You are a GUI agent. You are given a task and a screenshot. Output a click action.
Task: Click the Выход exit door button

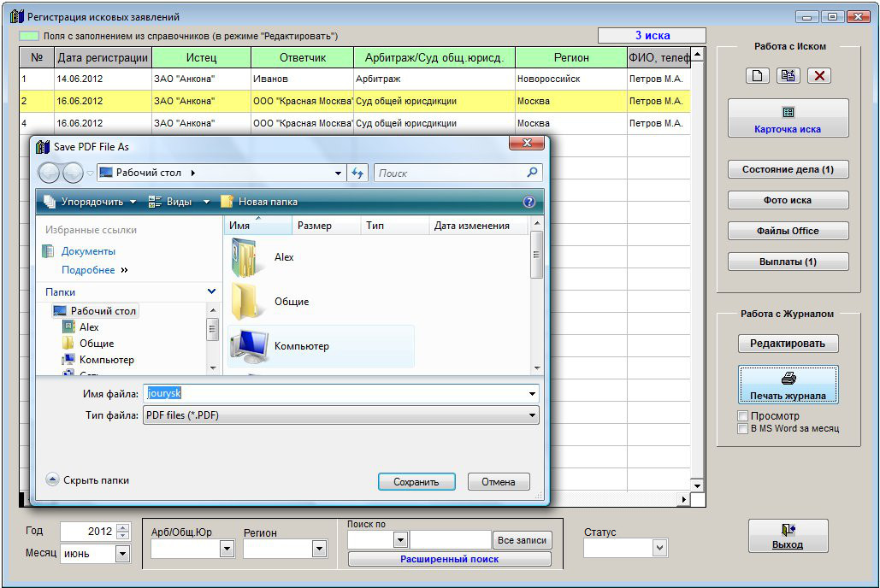click(788, 536)
